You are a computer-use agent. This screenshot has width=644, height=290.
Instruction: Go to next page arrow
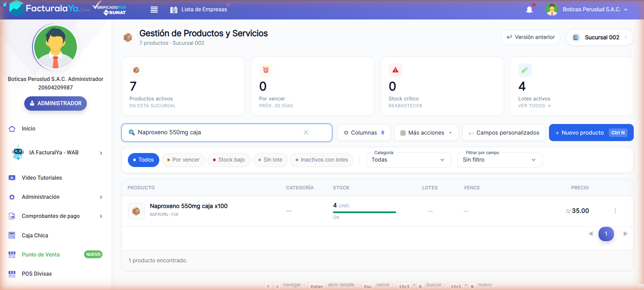pos(626,234)
